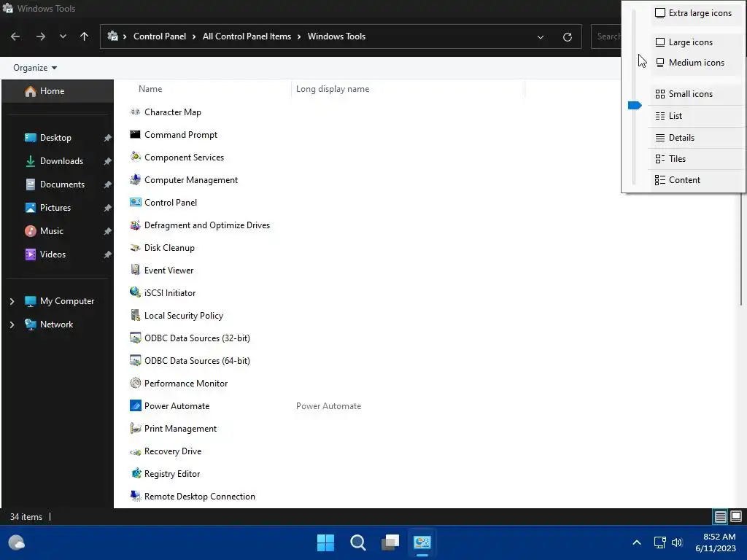Click the Power Automate icon
This screenshot has height=560, width=747.
(x=135, y=405)
